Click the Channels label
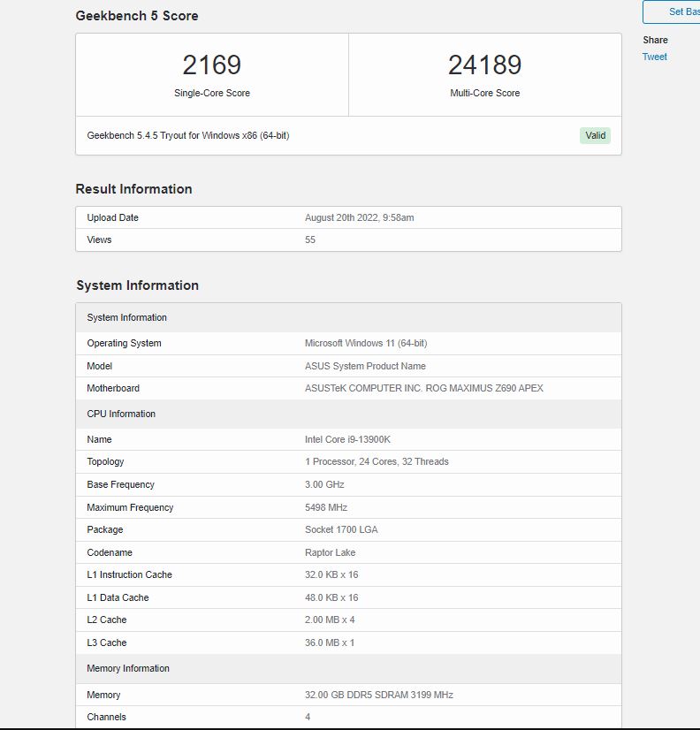 106,717
